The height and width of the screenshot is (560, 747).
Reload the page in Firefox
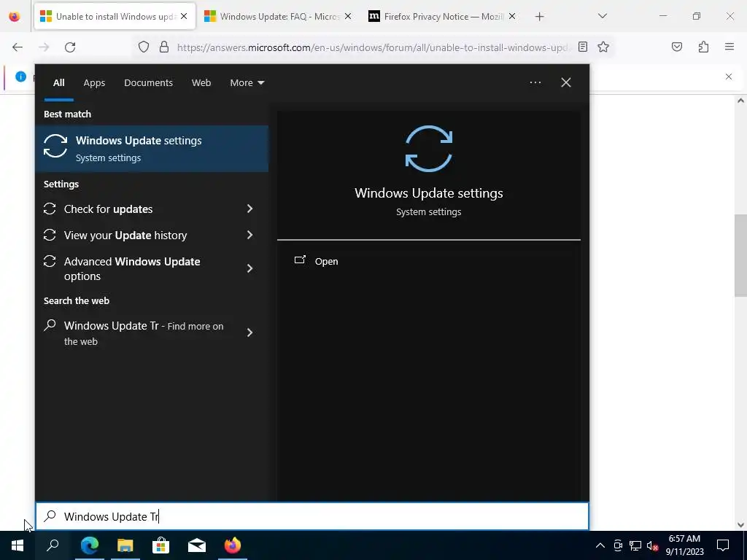[70, 47]
